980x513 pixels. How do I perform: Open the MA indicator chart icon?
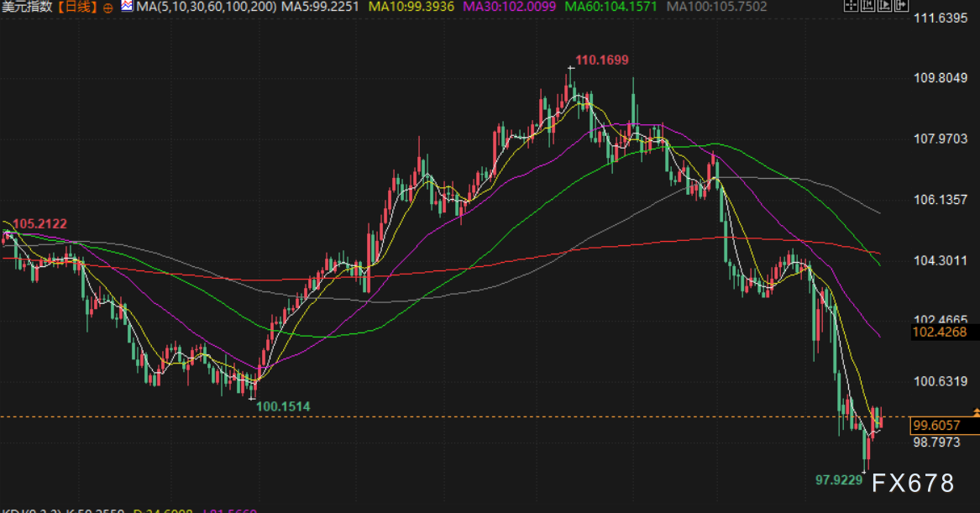click(126, 7)
